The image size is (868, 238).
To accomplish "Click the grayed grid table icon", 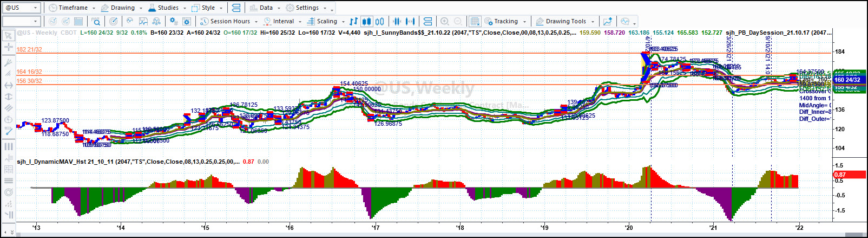I will 78,21.
